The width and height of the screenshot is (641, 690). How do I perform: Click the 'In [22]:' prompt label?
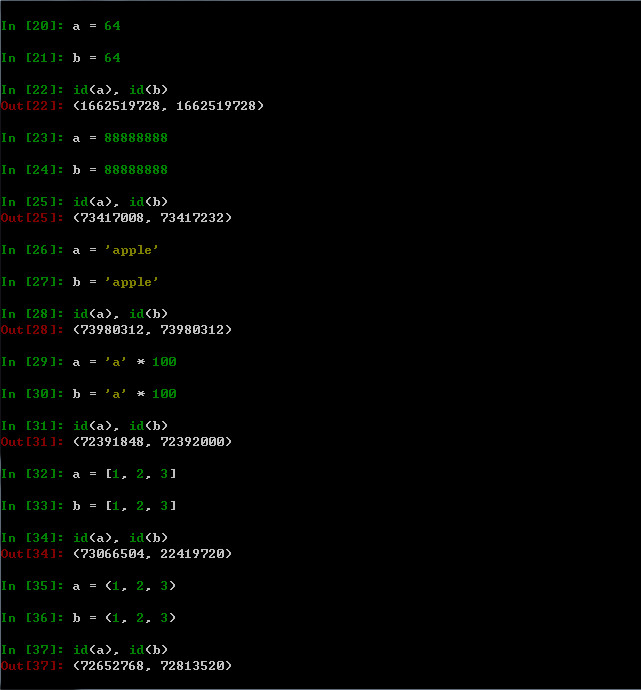pyautogui.click(x=32, y=90)
